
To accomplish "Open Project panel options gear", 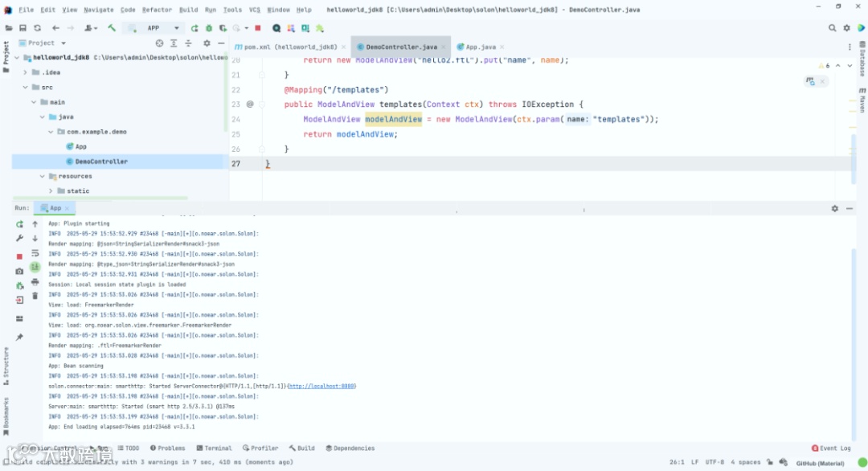I will tap(207, 43).
